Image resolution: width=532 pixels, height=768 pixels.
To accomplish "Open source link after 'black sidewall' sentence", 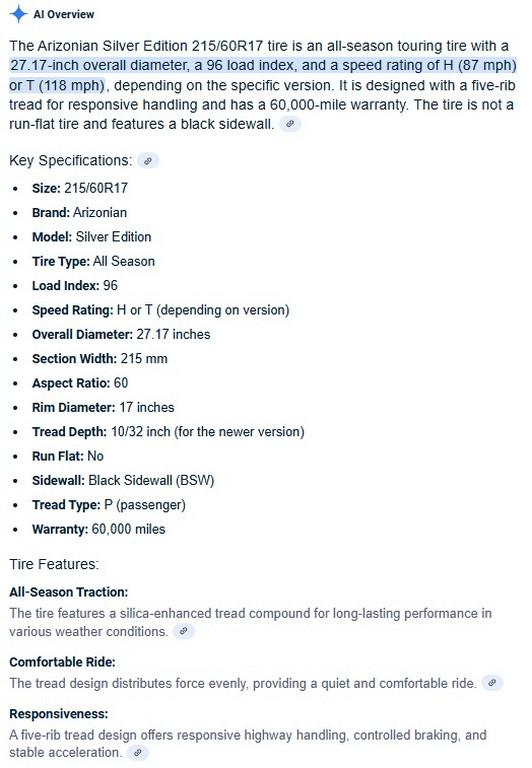I will [290, 124].
